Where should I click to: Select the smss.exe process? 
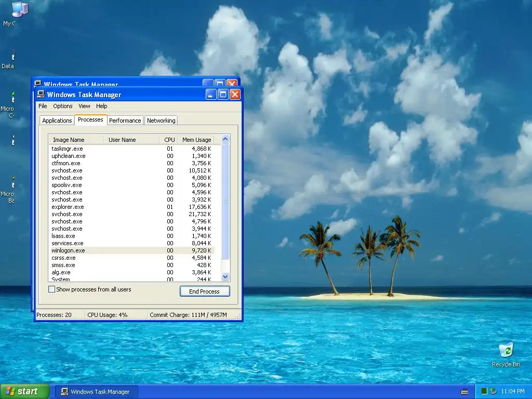pyautogui.click(x=131, y=265)
